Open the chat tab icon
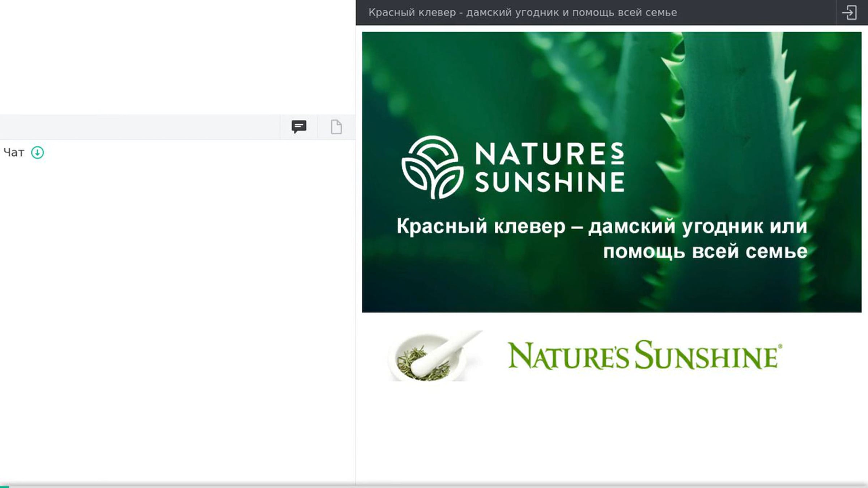 point(299,127)
